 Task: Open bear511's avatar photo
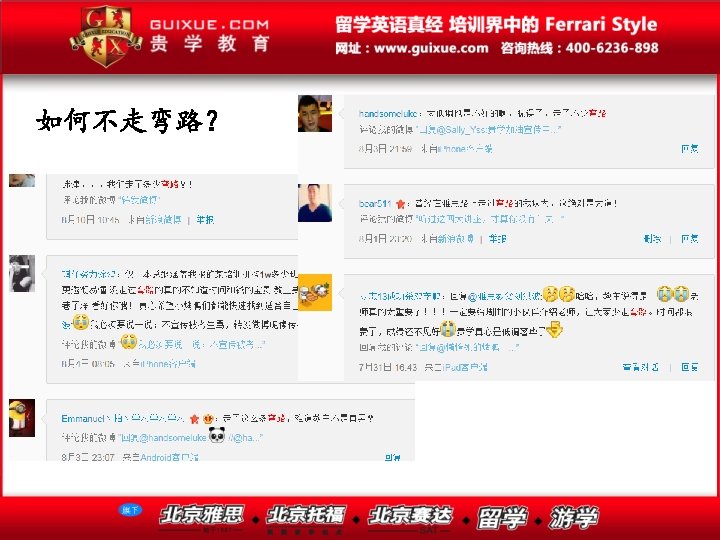coord(315,203)
